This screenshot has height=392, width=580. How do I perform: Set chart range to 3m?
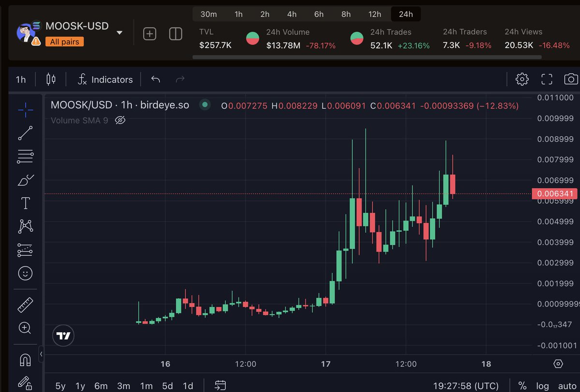pos(124,386)
